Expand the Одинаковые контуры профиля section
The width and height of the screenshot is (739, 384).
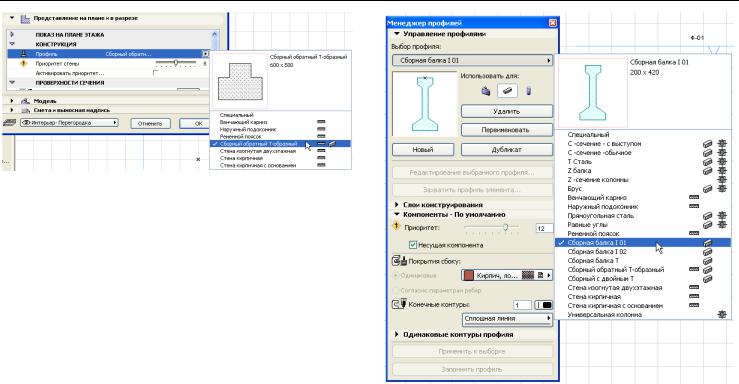396,334
